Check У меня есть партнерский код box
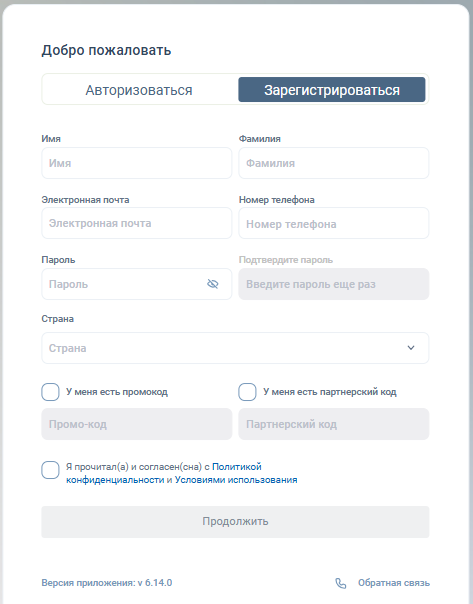The width and height of the screenshot is (473, 604). point(247,392)
